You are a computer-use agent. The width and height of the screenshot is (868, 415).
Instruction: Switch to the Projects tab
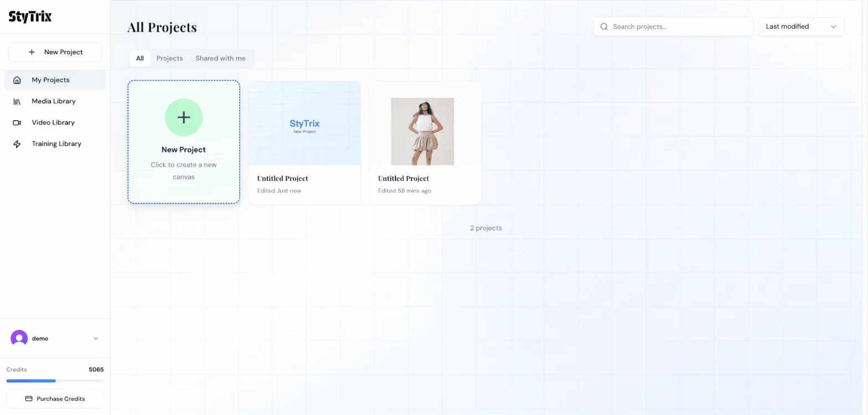coord(169,58)
